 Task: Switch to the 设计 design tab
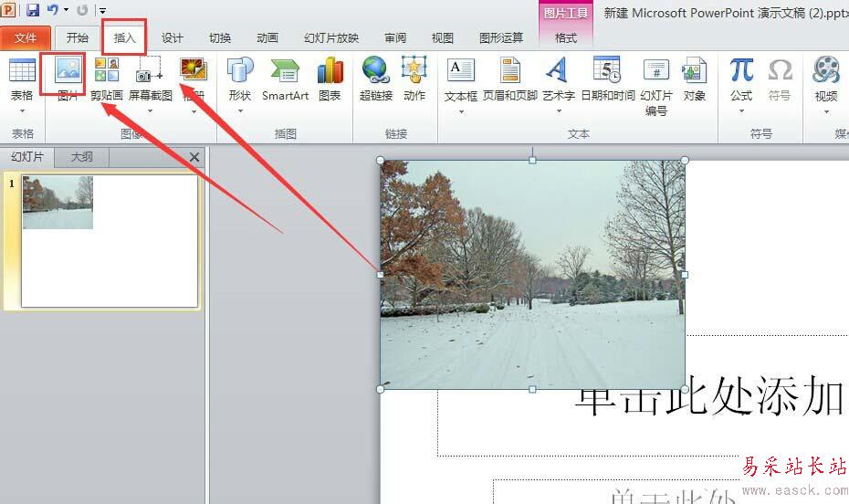coord(173,37)
